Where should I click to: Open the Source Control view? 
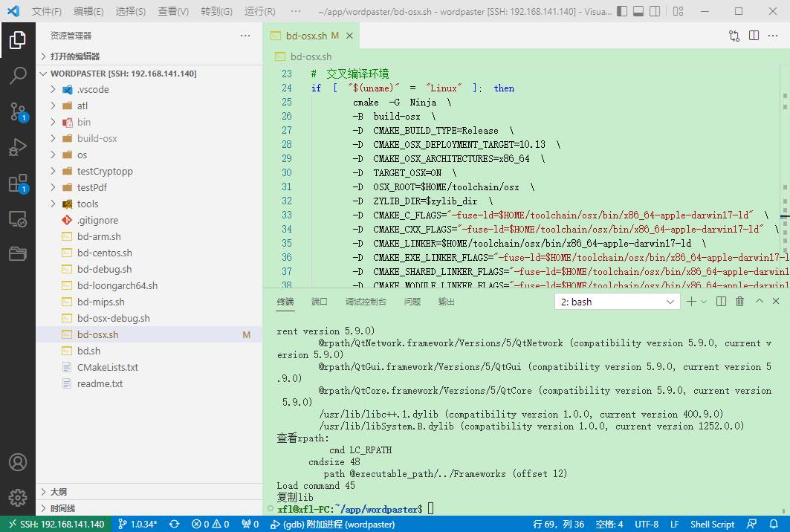17,111
